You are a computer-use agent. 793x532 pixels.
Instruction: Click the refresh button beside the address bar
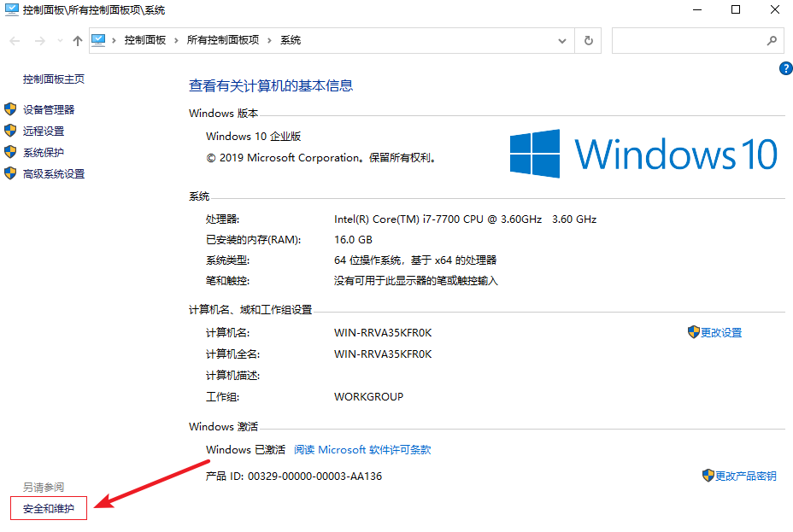(x=588, y=40)
